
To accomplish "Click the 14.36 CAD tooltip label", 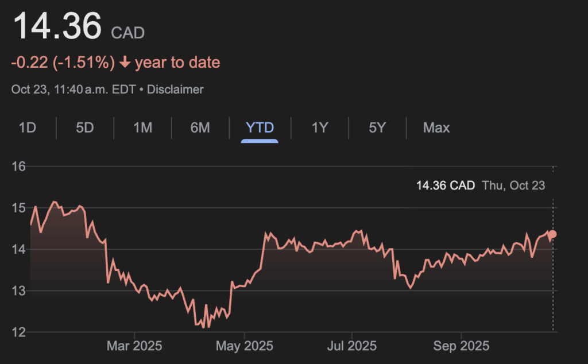I will coord(446,185).
